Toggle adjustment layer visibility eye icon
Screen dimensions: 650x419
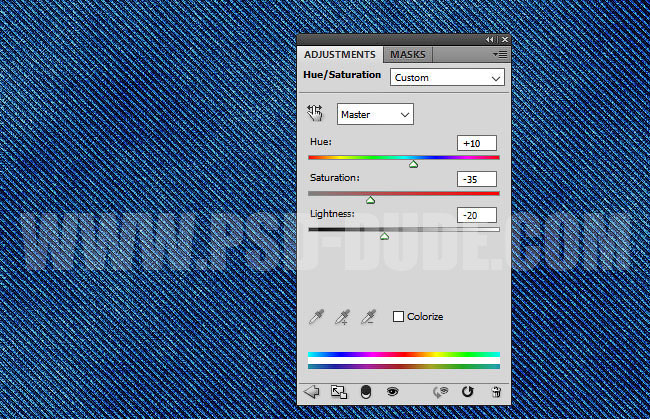pyautogui.click(x=392, y=391)
